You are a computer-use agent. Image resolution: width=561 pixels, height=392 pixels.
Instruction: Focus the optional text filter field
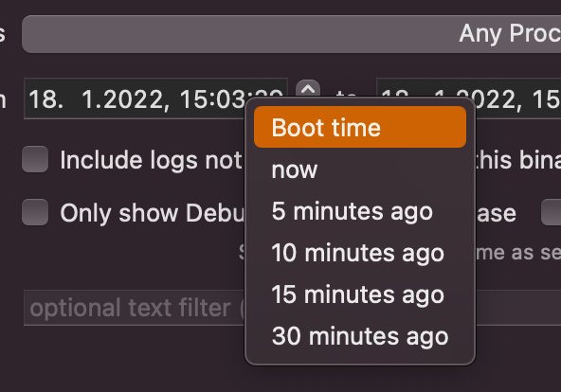coord(135,308)
